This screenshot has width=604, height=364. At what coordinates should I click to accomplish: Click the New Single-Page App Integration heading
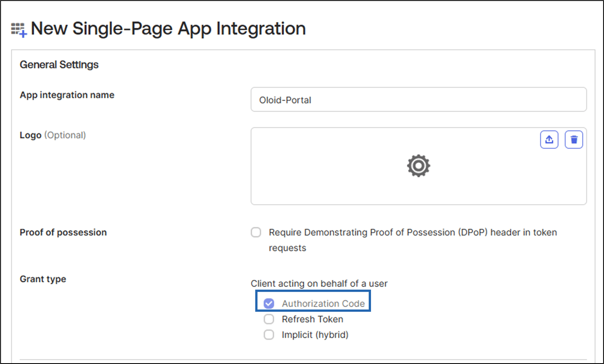click(x=168, y=29)
